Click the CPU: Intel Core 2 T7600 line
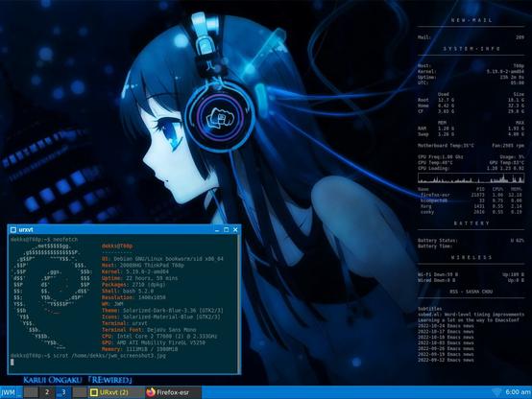Image resolution: width=532 pixels, height=399 pixels. 159,336
